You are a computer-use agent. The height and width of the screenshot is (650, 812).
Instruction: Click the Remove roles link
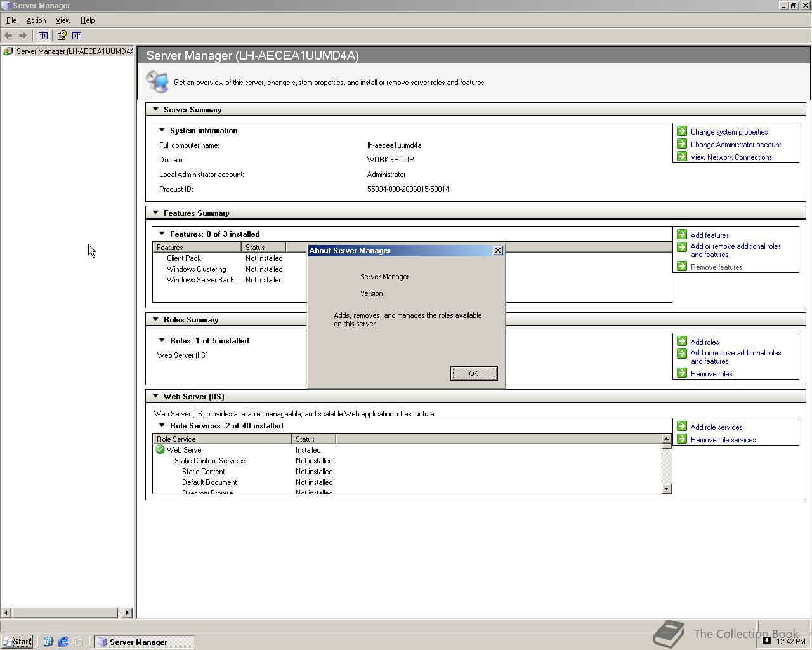point(711,374)
